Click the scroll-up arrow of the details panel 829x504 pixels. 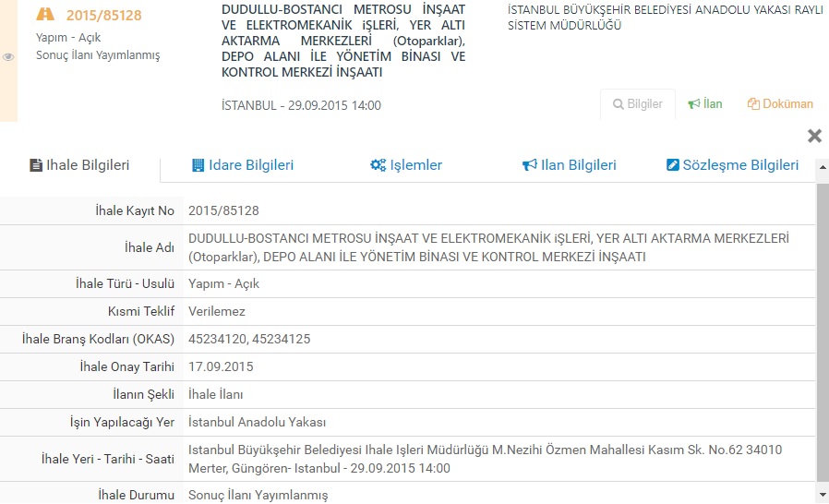point(822,170)
